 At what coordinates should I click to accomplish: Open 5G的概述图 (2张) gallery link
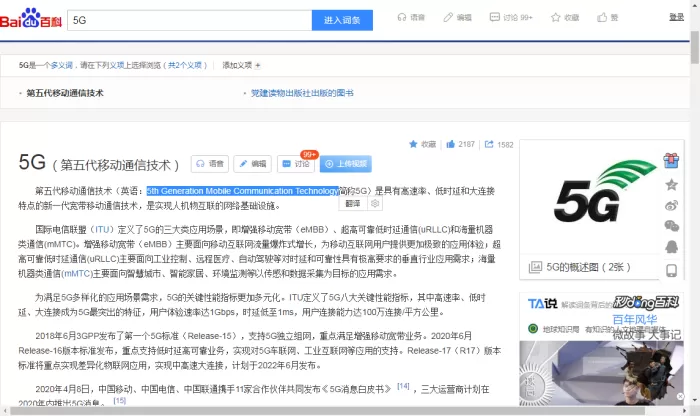[x=580, y=267]
